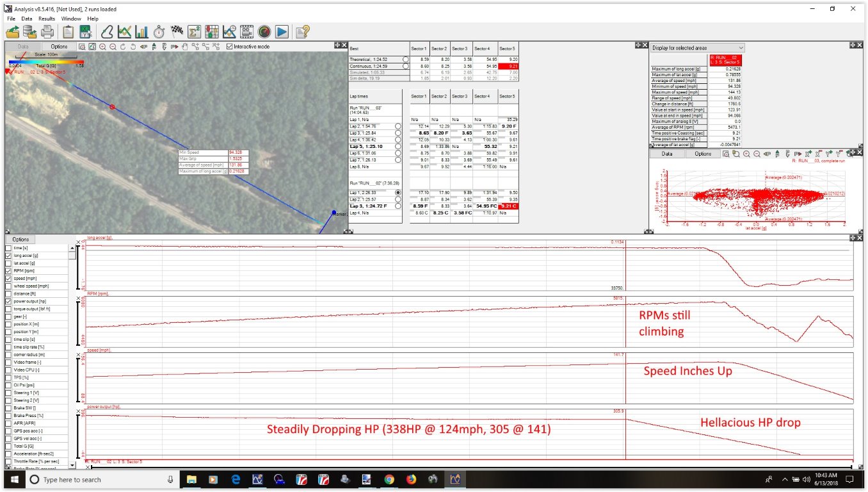
Task: Close the track map panel
Action: click(344, 45)
